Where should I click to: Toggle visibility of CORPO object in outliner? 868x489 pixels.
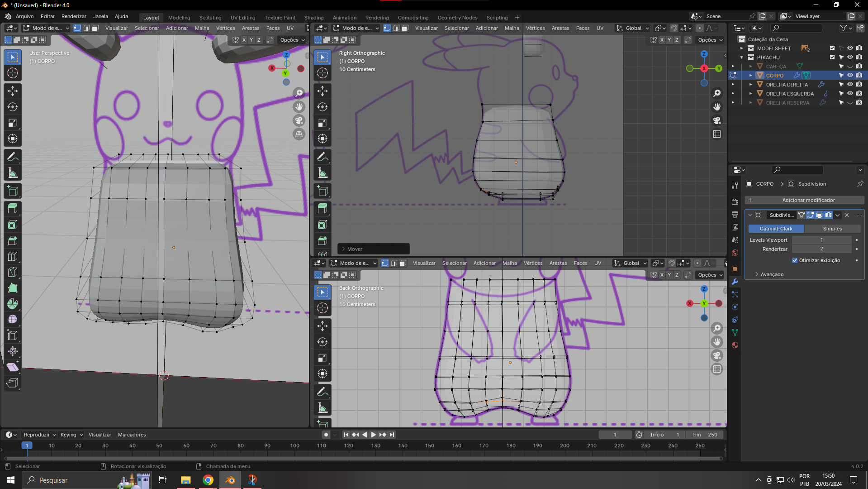click(x=850, y=76)
